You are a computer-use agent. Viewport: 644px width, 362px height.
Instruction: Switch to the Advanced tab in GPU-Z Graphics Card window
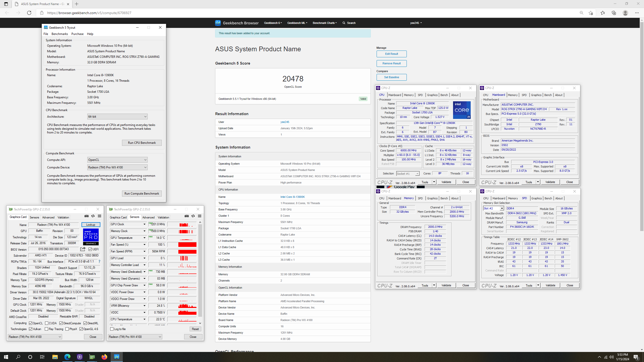48,217
